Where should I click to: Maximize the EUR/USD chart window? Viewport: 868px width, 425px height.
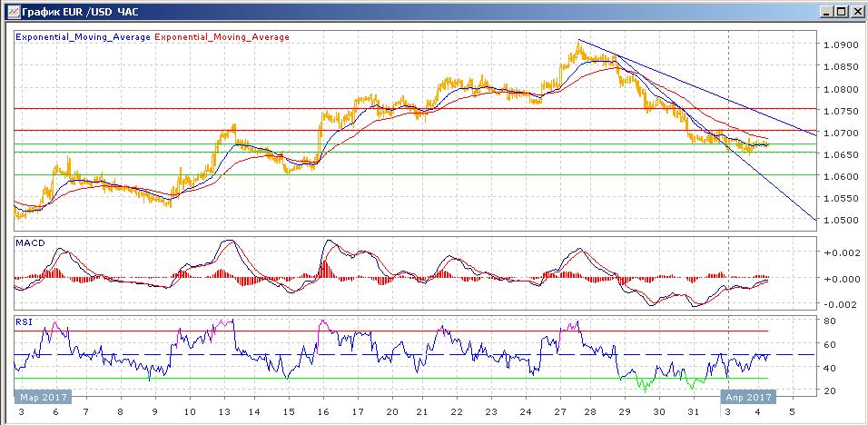841,11
